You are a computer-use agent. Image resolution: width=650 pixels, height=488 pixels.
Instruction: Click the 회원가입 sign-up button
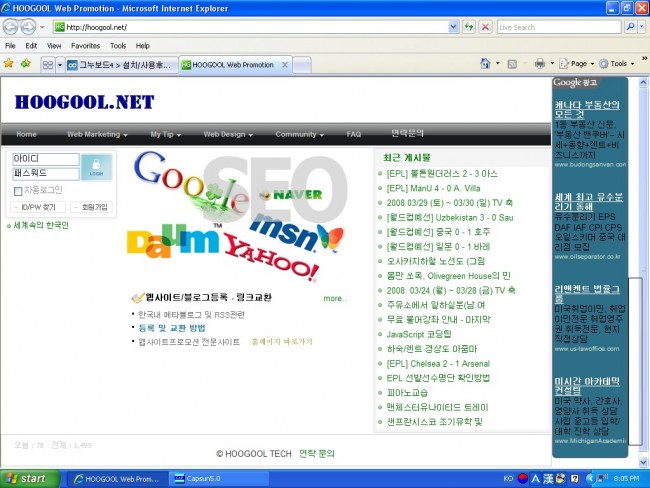coord(93,207)
